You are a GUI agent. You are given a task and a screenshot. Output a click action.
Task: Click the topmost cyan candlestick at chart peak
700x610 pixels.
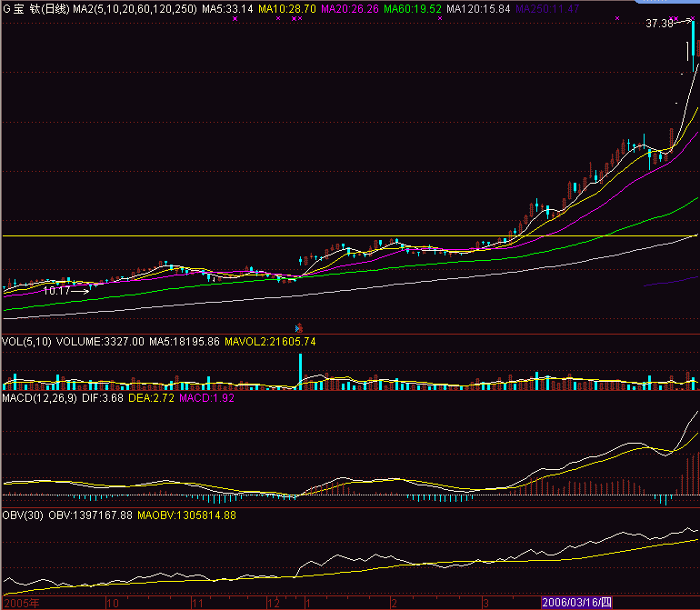(x=694, y=43)
